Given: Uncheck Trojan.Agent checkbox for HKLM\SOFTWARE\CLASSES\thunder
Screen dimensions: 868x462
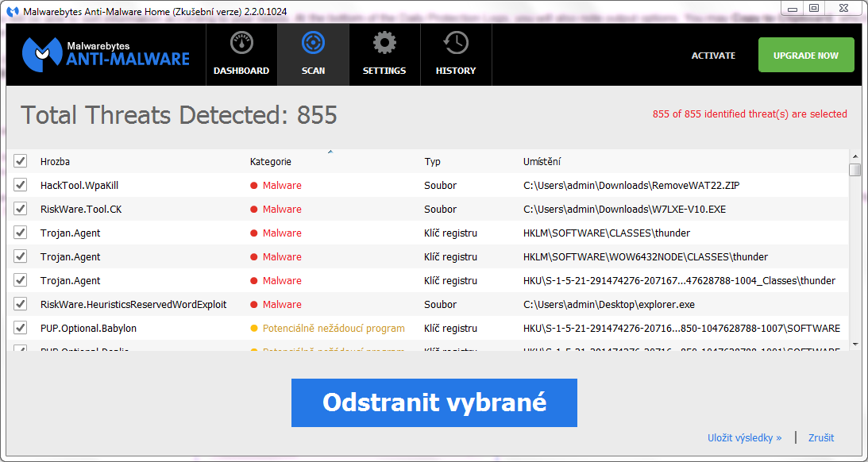Looking at the screenshot, I should coord(21,233).
